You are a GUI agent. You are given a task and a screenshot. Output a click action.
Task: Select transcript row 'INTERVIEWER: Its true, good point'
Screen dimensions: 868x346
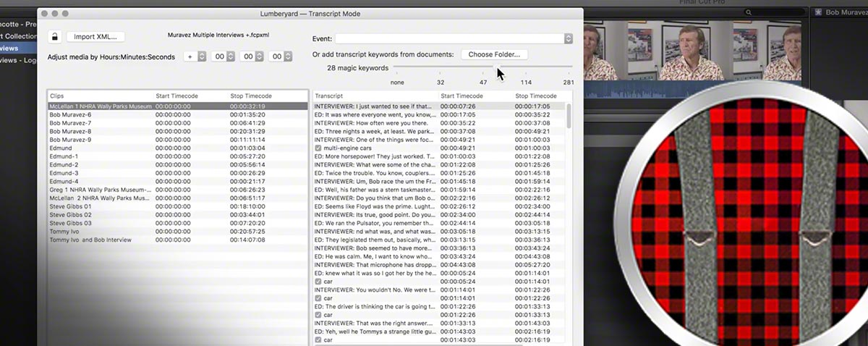[438, 214]
